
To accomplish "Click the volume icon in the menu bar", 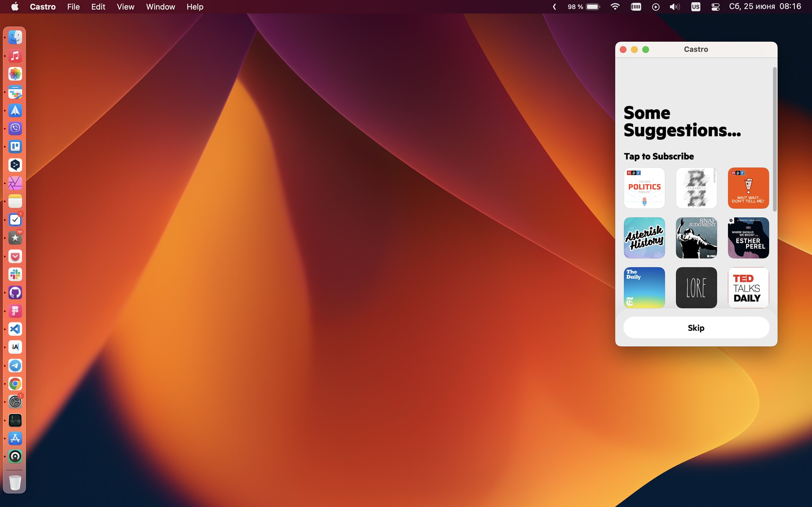I will (x=674, y=7).
